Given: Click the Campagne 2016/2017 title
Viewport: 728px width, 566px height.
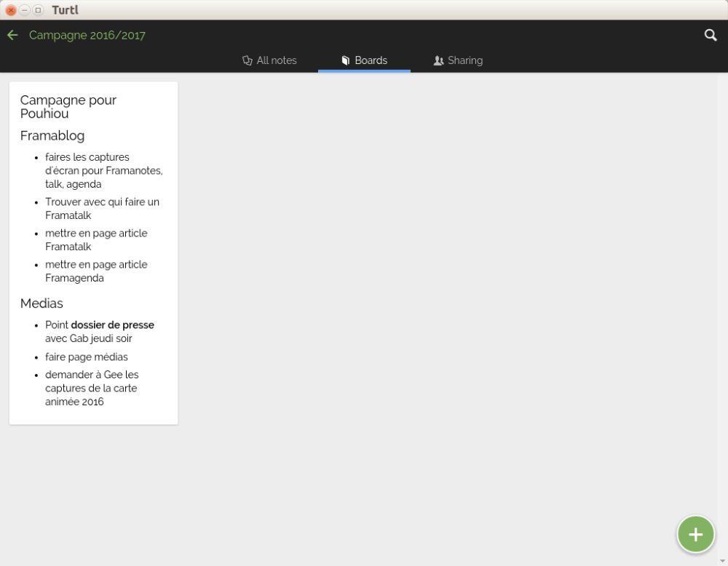Looking at the screenshot, I should tap(87, 35).
